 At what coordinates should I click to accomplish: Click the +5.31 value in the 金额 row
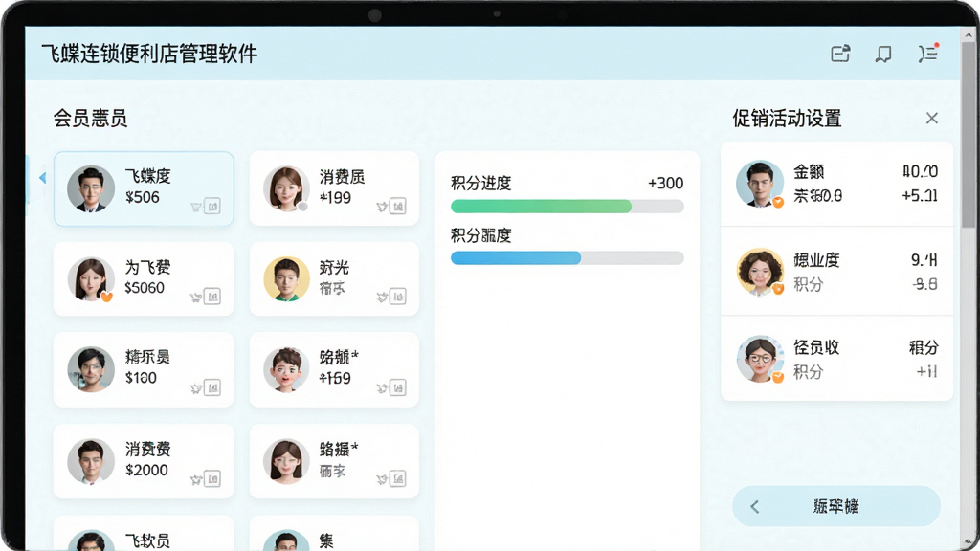point(920,195)
